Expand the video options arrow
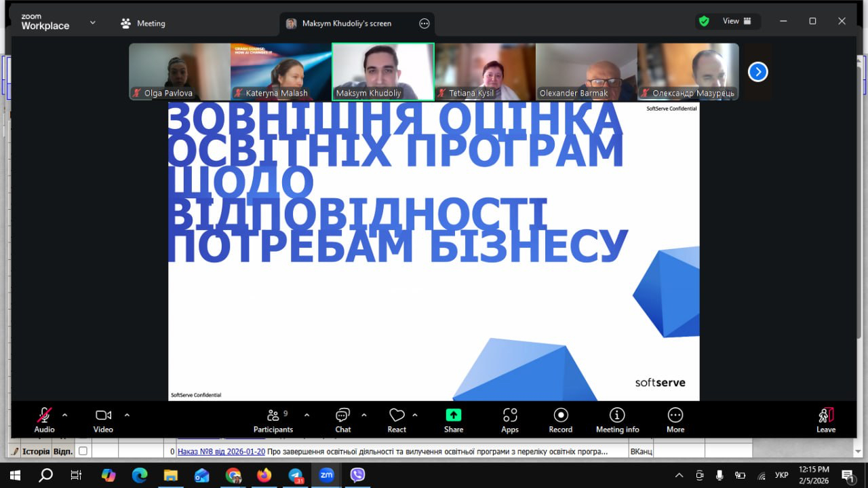The image size is (868, 488). (127, 415)
